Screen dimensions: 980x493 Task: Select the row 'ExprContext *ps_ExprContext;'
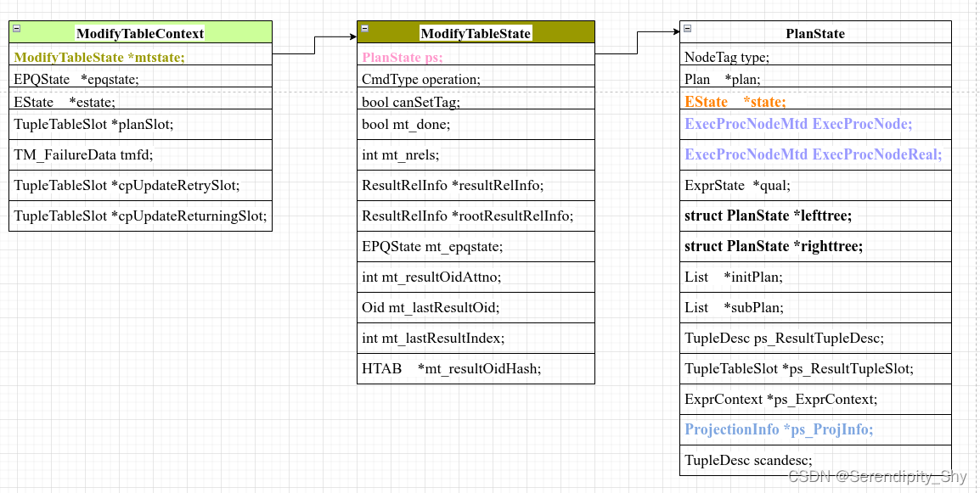(815, 400)
